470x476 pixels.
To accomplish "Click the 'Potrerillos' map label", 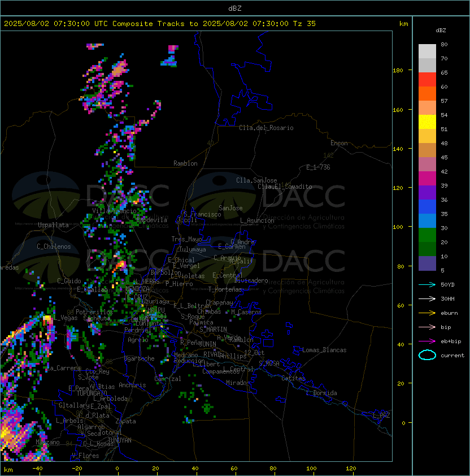I will point(94,312).
